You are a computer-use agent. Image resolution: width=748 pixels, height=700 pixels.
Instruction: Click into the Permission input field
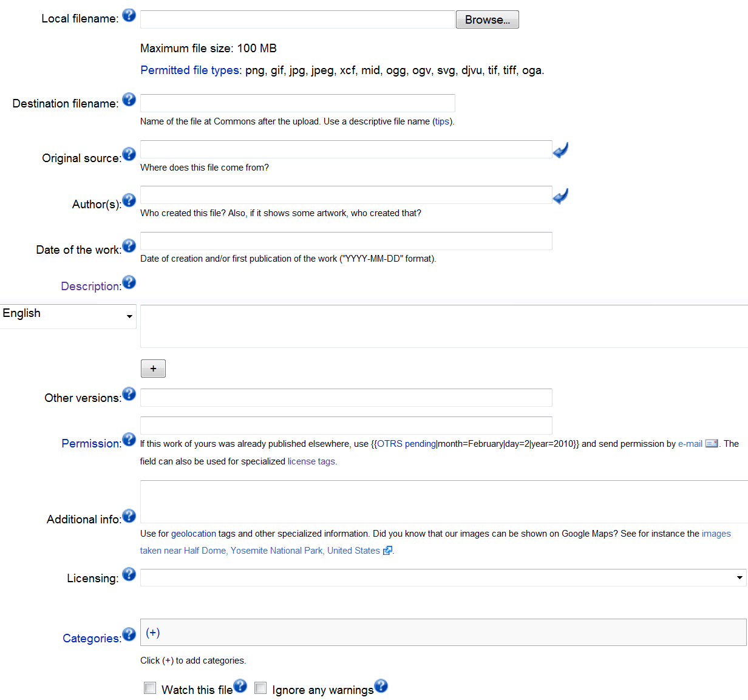coord(346,426)
